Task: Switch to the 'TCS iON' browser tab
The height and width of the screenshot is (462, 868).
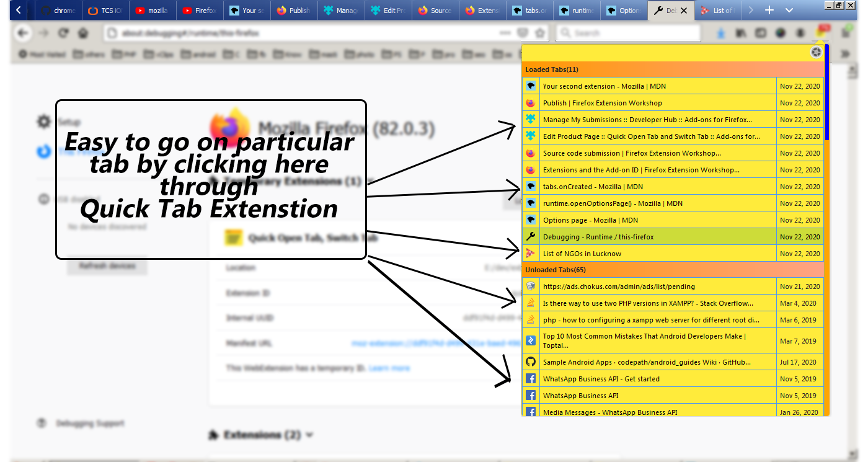Action: 105,11
